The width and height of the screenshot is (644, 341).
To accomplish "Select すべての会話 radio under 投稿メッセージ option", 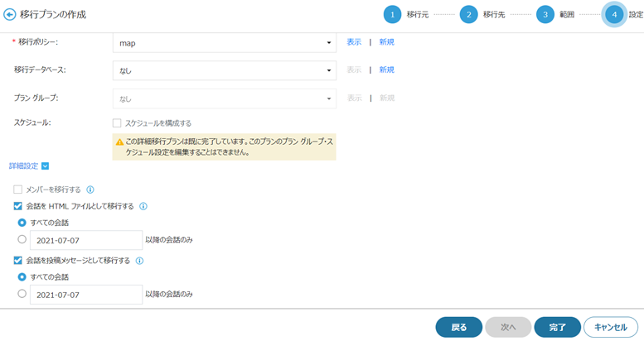I will coord(22,277).
